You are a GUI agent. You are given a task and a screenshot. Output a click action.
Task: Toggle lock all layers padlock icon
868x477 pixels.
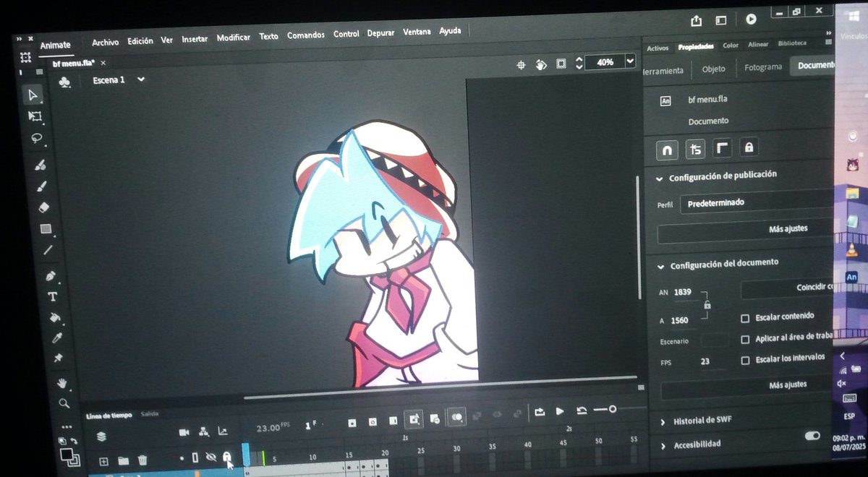point(226,457)
